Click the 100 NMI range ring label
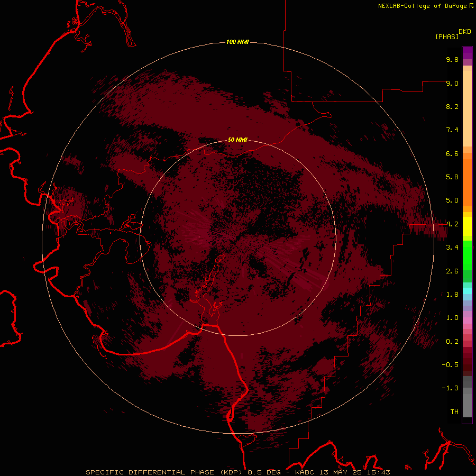Image resolution: width=476 pixels, height=476 pixels. [x=237, y=42]
